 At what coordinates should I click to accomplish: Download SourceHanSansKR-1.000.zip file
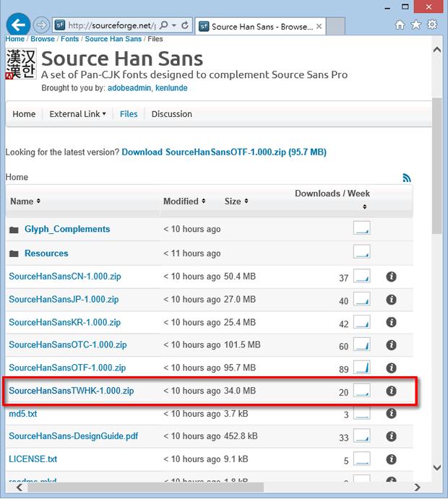pos(64,322)
